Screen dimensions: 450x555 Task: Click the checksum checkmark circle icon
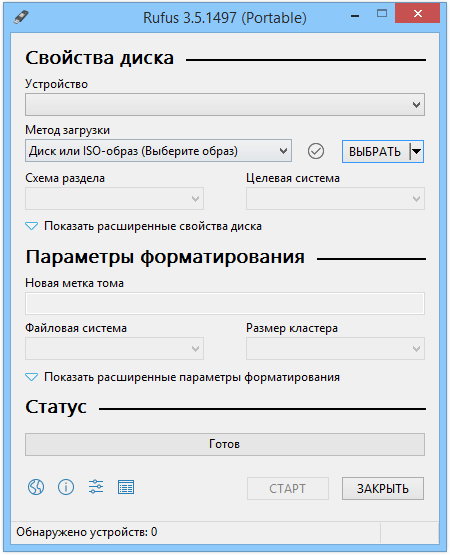tap(315, 151)
